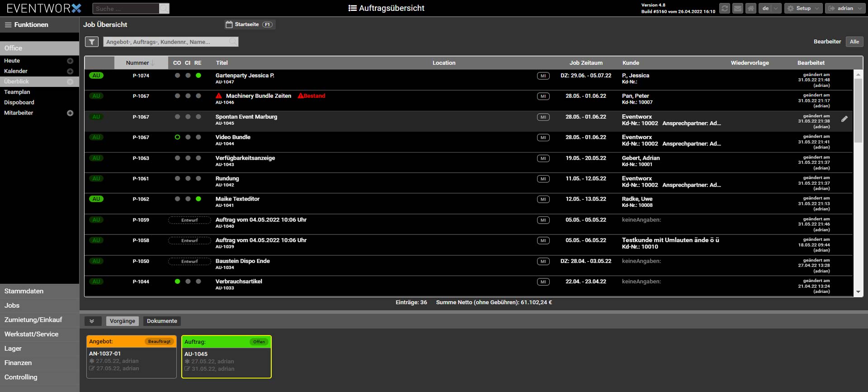
Task: Click the MI badge in the Gartenparty row
Action: click(543, 76)
